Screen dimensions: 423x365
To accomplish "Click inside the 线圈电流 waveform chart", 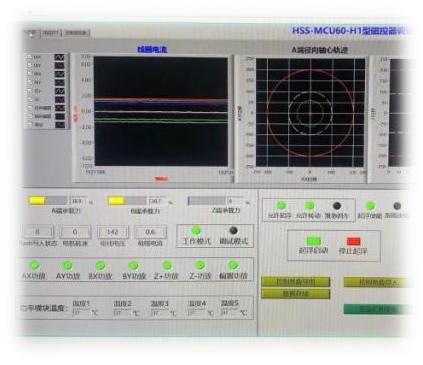I will [x=161, y=111].
